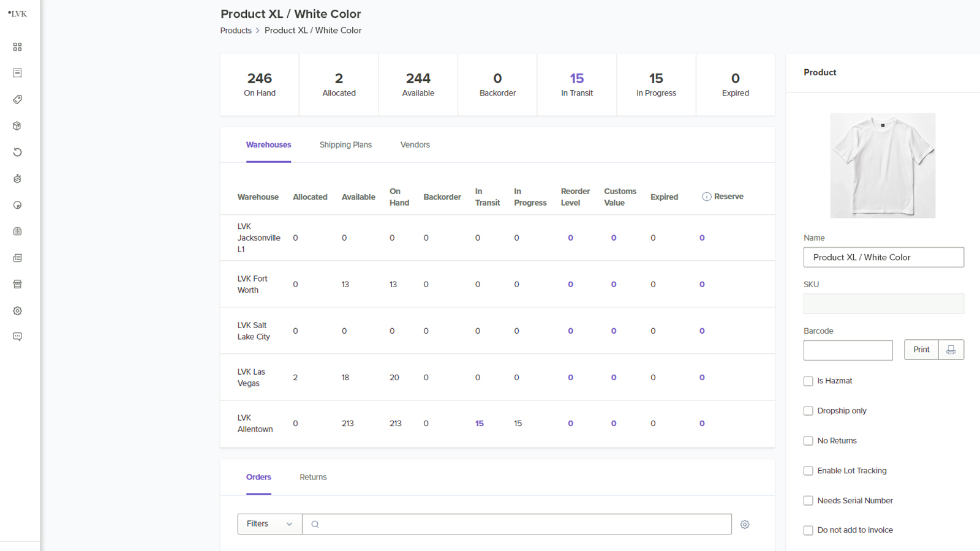Enable the Dropship only checkbox
The image size is (980, 551).
pyautogui.click(x=809, y=411)
